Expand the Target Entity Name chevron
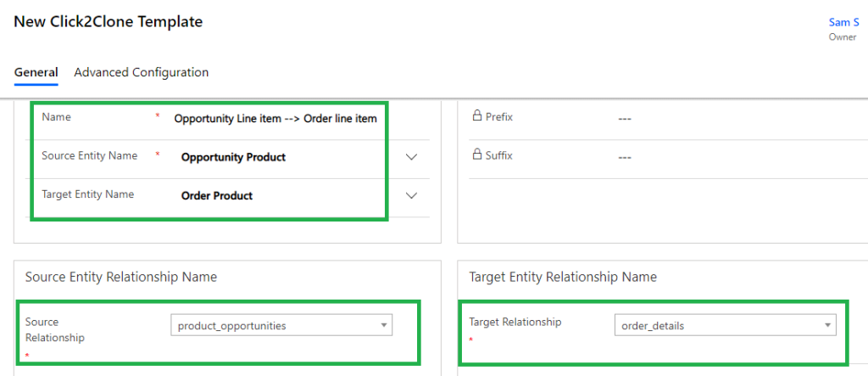 (412, 195)
